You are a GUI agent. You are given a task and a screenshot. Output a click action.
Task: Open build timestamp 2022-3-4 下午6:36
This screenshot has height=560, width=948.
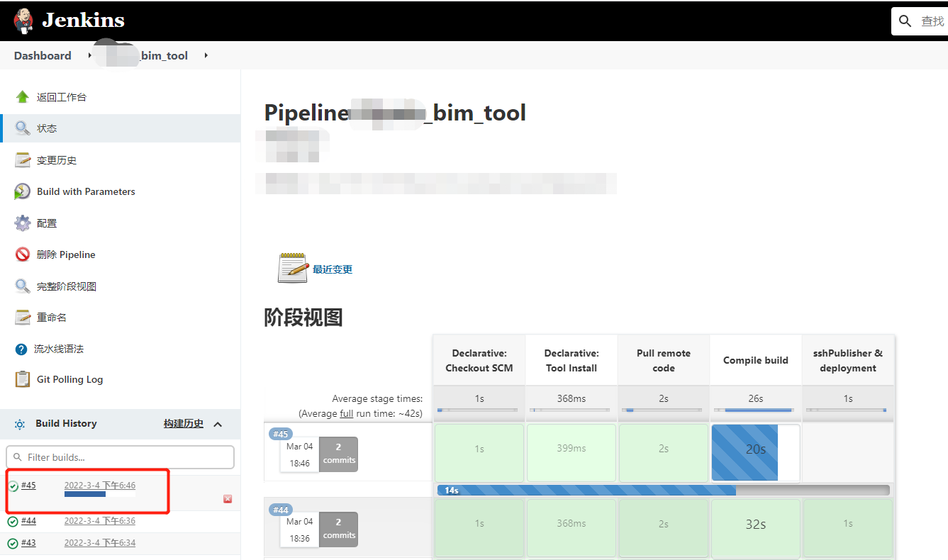point(100,521)
